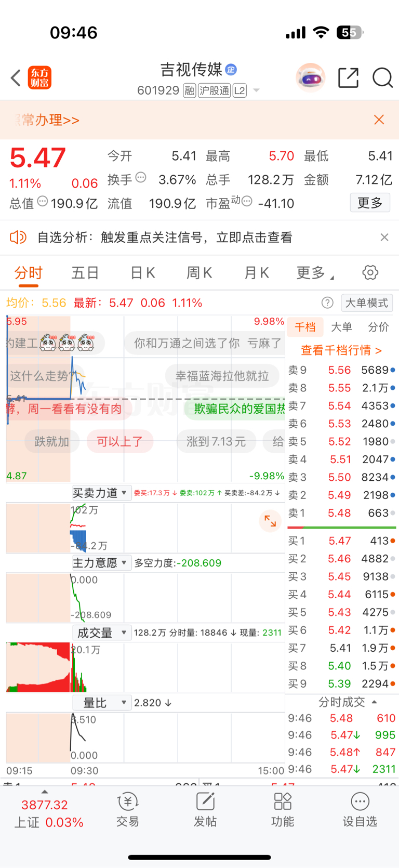Close the orange 常办理 banner
Image resolution: width=399 pixels, height=868 pixels.
[379, 120]
